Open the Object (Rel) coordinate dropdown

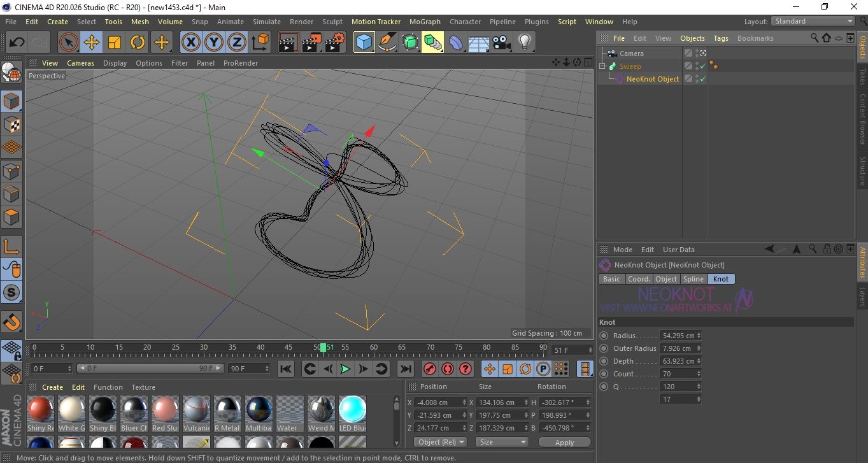(441, 442)
